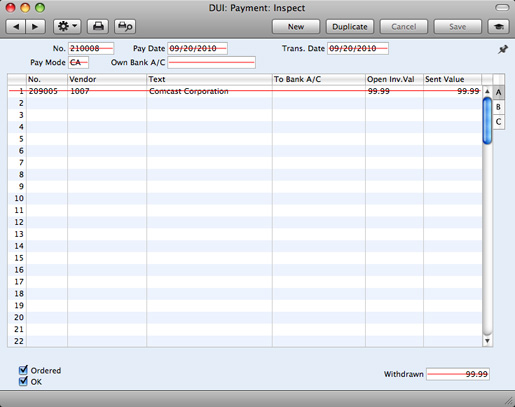Click the Own Bank A/C field
Image resolution: width=515 pixels, height=407 pixels.
(211, 62)
